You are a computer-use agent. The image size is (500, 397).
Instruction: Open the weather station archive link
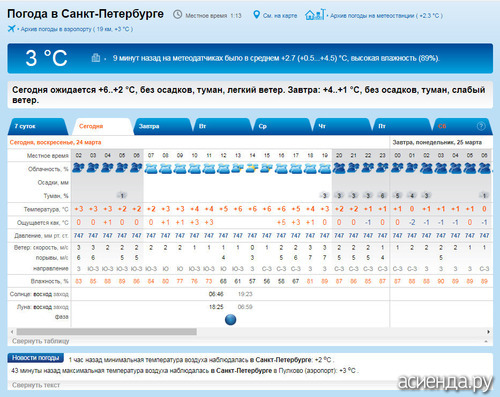click(386, 16)
